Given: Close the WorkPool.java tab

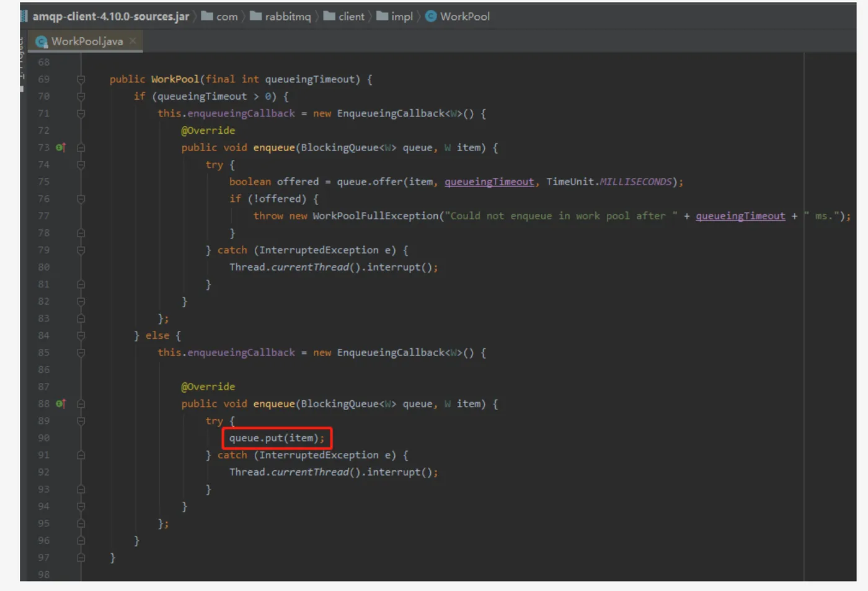Looking at the screenshot, I should (x=133, y=41).
